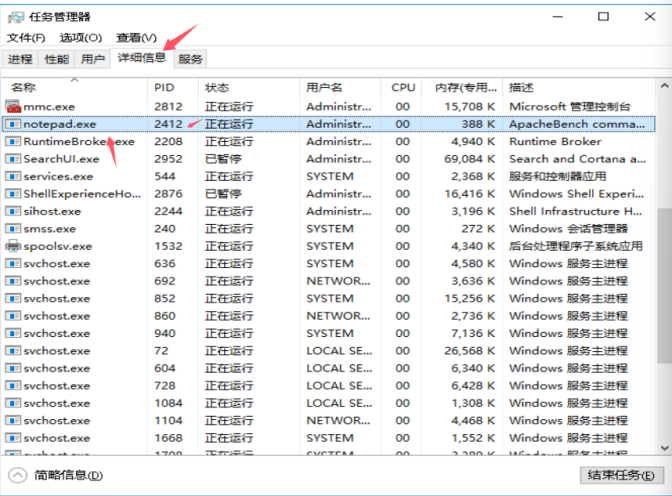
Task: Click the SearchUI.exe process icon
Action: (x=13, y=159)
